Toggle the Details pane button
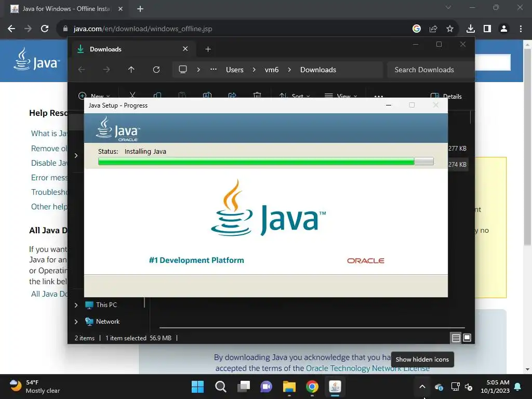This screenshot has height=399, width=532. [446, 96]
